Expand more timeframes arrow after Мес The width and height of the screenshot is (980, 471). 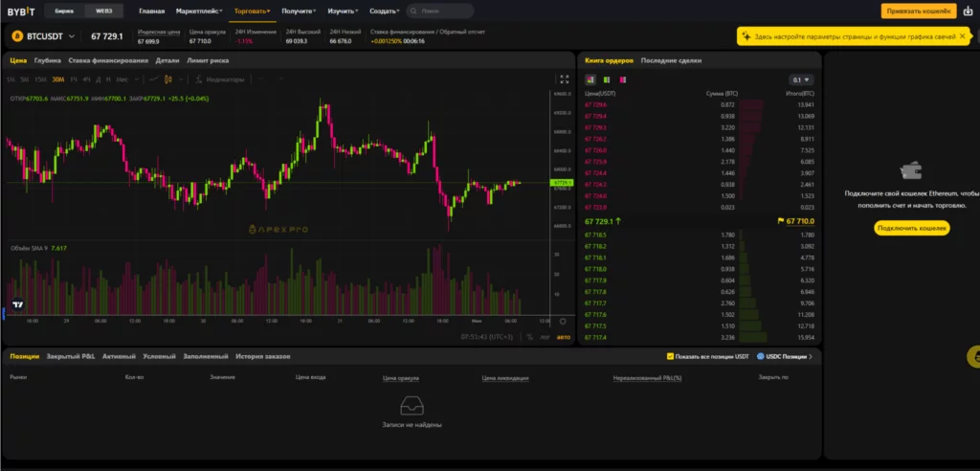pos(136,79)
